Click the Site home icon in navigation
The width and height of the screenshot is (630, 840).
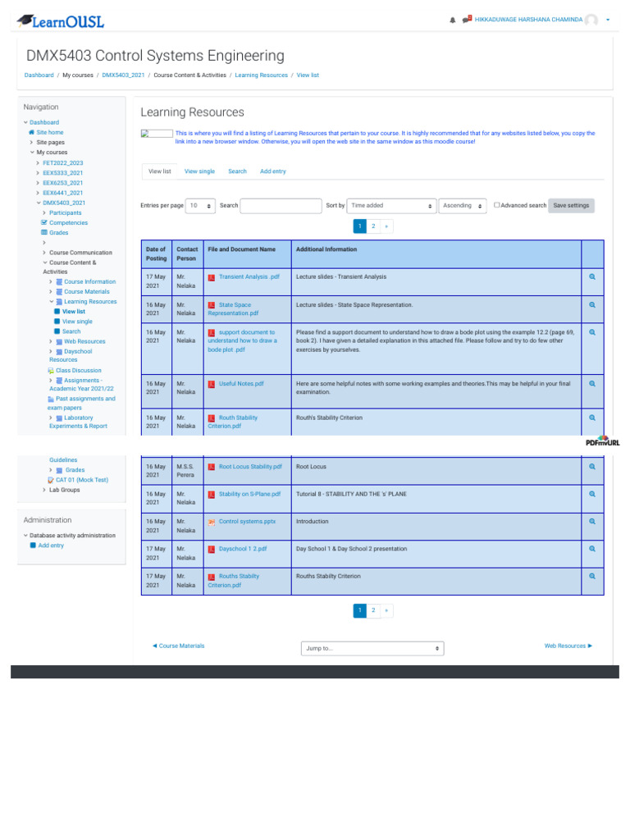(32, 132)
